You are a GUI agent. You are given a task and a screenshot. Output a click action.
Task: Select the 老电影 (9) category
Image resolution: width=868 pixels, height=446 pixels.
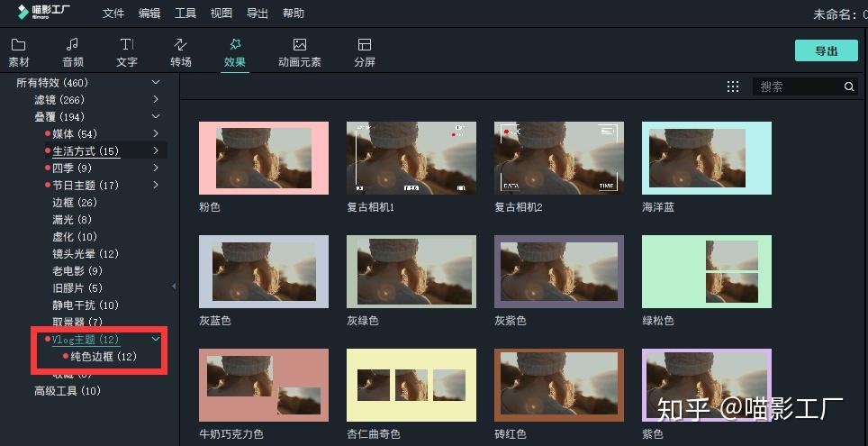coord(77,271)
